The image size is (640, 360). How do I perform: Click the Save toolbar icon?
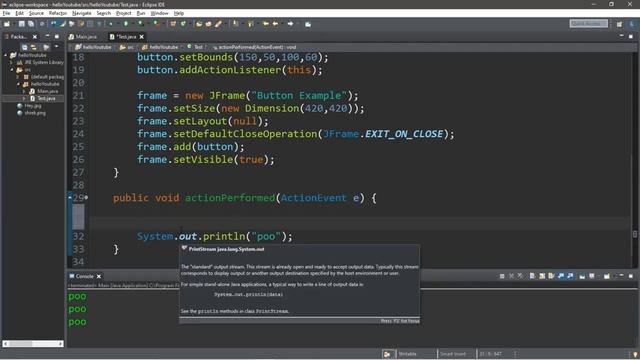(22, 24)
